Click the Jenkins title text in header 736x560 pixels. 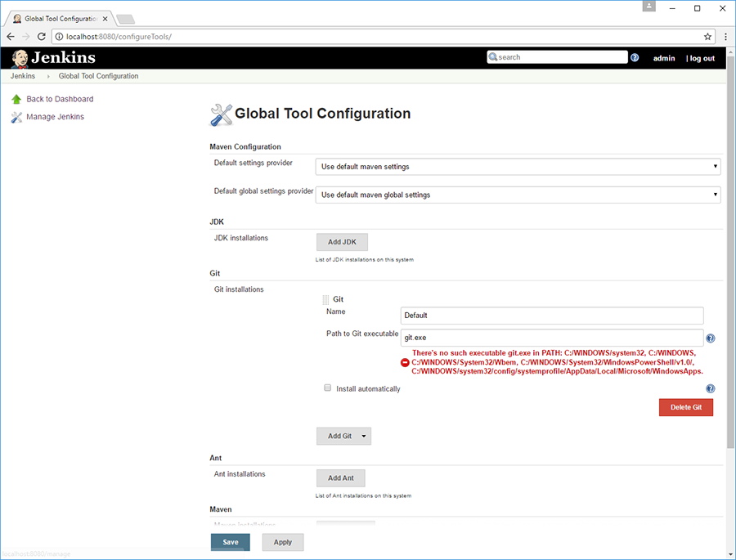point(63,58)
